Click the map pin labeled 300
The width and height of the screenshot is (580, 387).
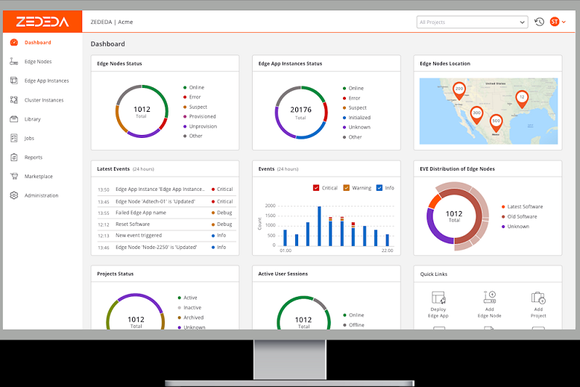pos(477,115)
